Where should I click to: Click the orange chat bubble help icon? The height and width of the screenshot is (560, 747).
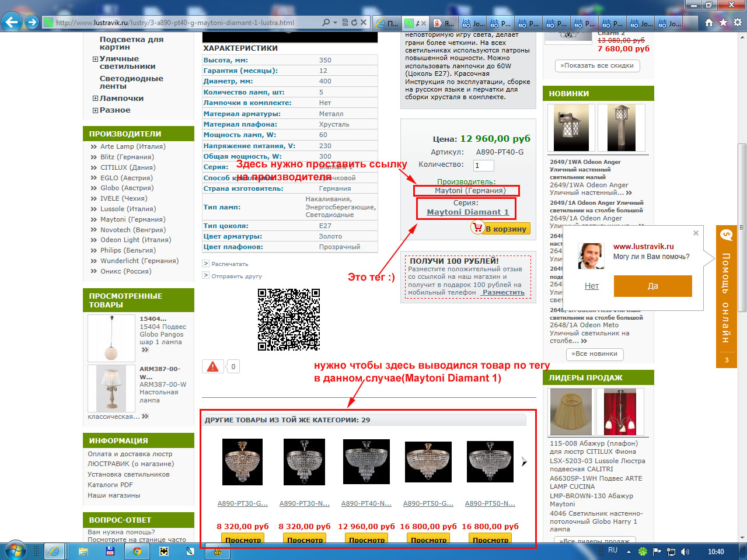pyautogui.click(x=727, y=235)
